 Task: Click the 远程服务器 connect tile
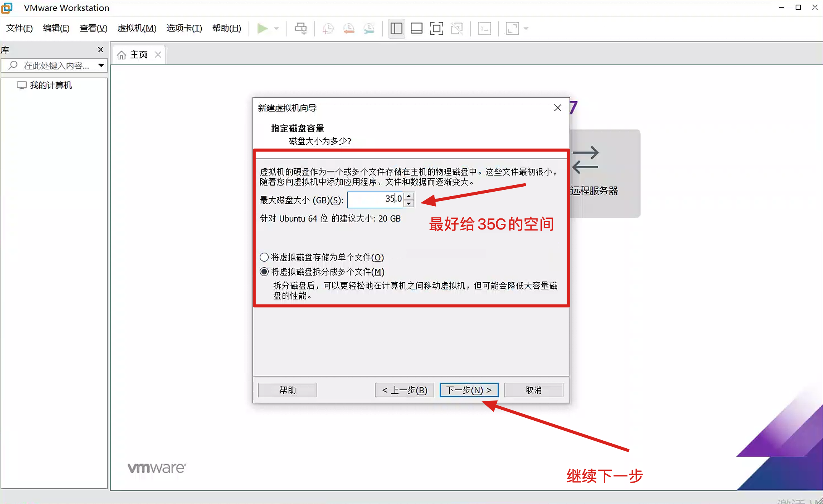click(605, 173)
